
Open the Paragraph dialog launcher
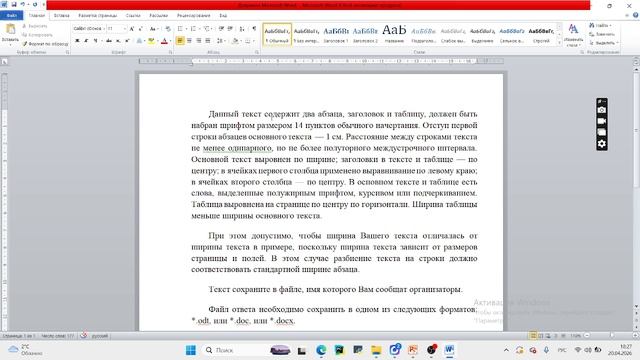pos(257,52)
